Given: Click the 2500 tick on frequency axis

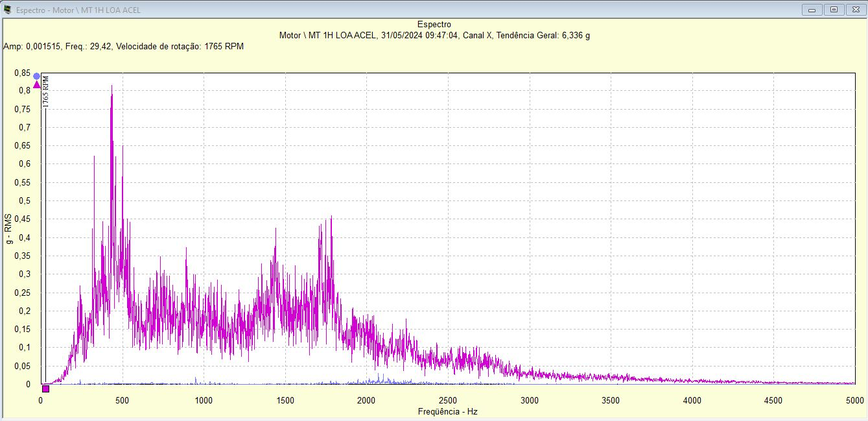Looking at the screenshot, I should click(x=448, y=400).
